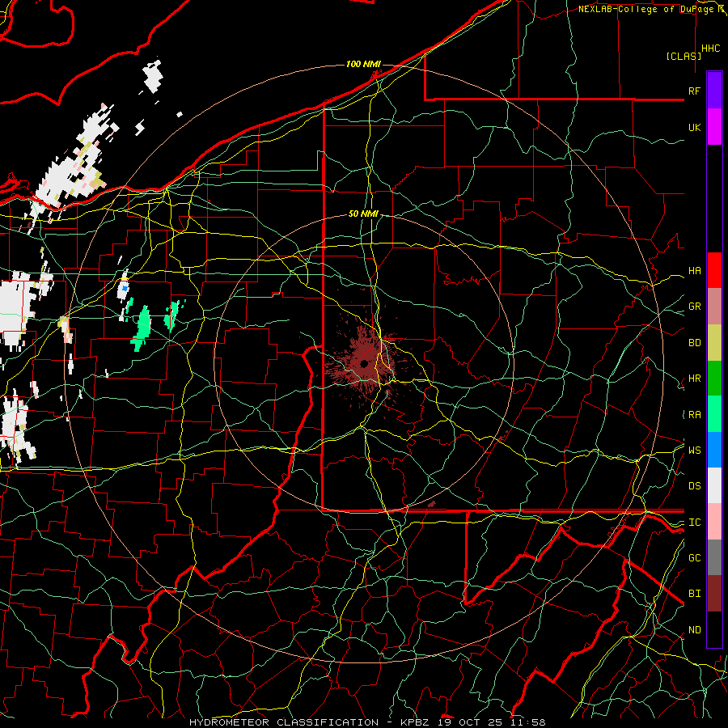The image size is (728, 728).
Task: Click the BI legend label
Action: [x=695, y=594]
